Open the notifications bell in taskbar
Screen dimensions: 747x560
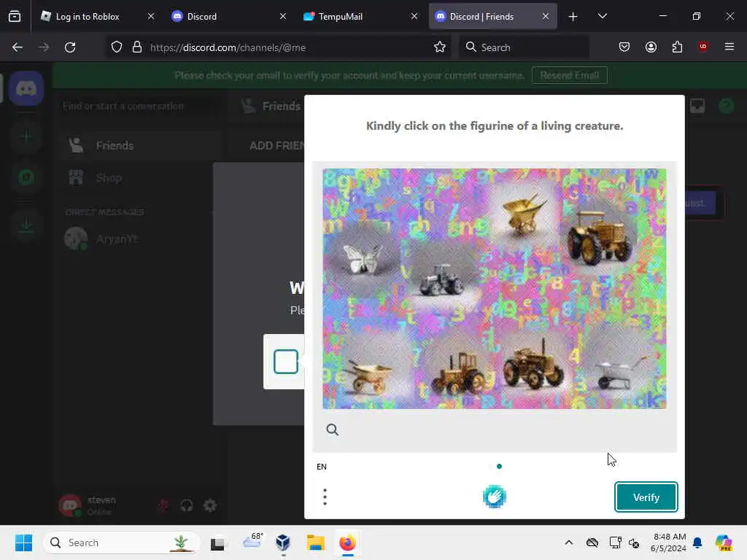[697, 542]
